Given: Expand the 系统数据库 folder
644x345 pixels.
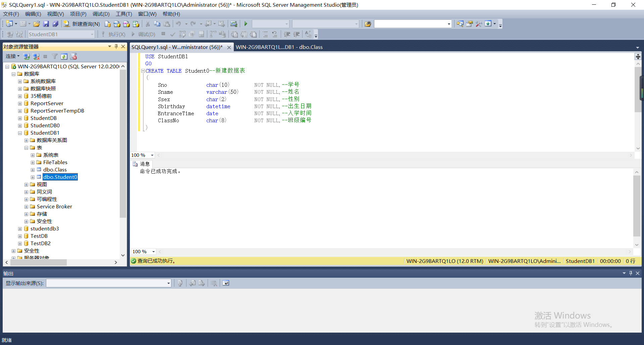Looking at the screenshot, I should click(20, 81).
